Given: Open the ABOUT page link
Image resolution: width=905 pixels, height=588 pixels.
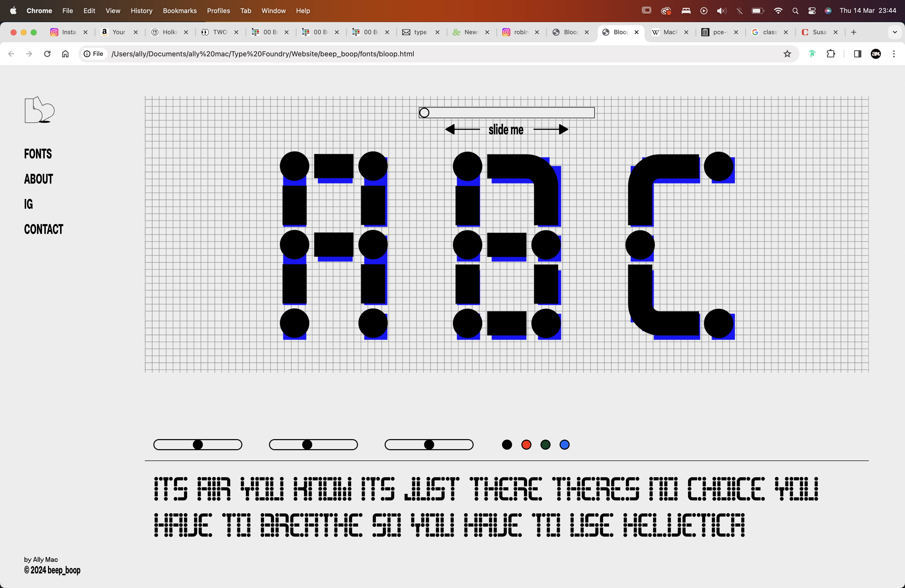Looking at the screenshot, I should (x=38, y=179).
